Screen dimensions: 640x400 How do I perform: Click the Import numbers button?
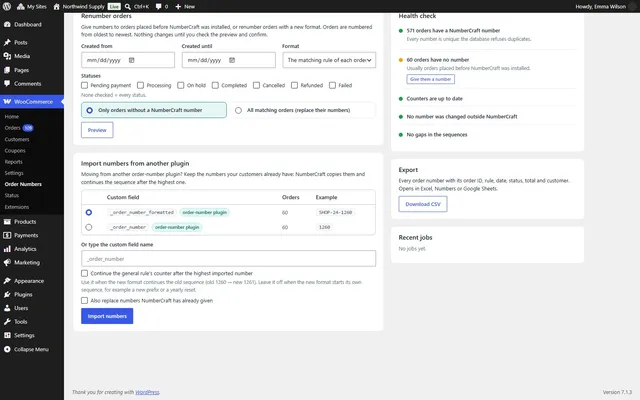tap(107, 316)
